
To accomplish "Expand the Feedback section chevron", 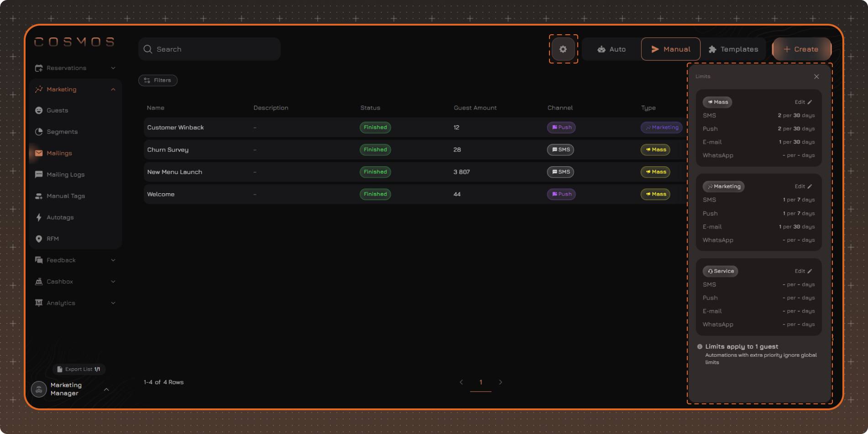I will tap(113, 260).
